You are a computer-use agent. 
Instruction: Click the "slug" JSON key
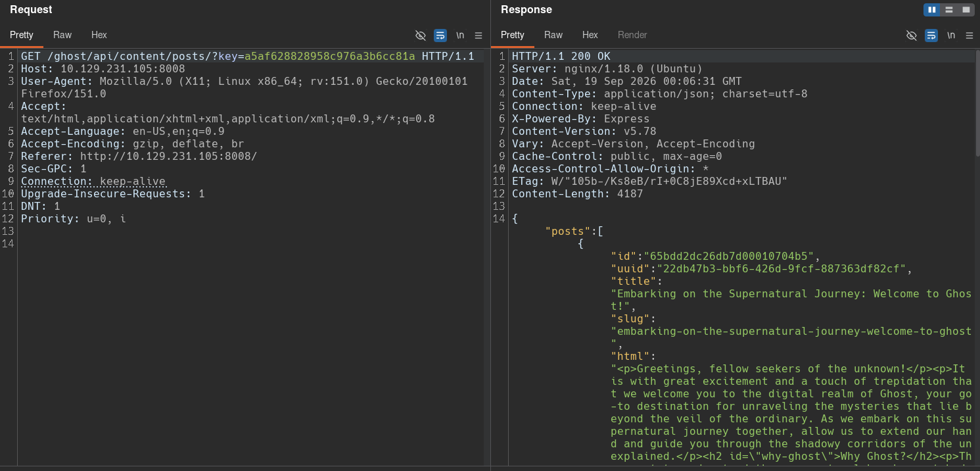click(x=630, y=318)
